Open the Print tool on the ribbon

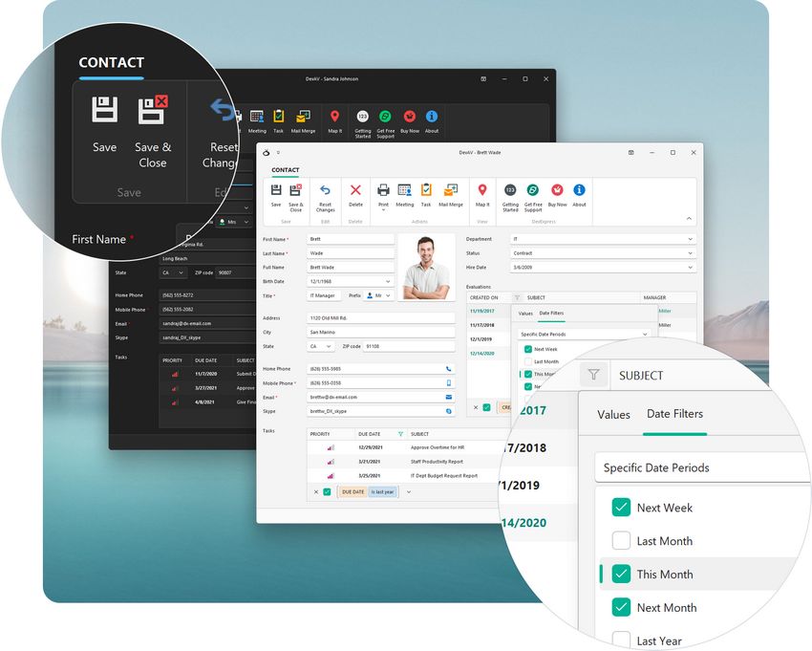(x=383, y=191)
